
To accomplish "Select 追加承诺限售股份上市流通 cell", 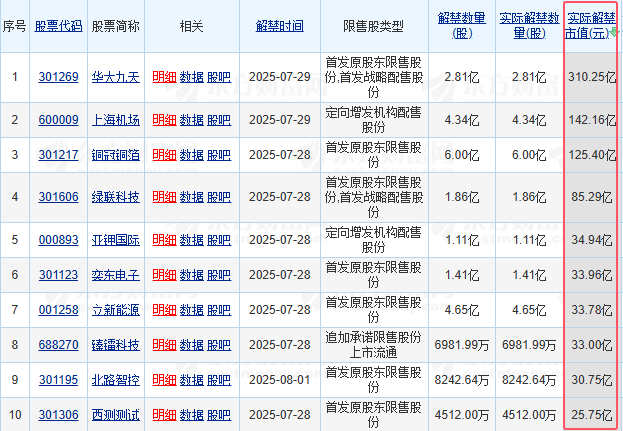I will tap(373, 344).
